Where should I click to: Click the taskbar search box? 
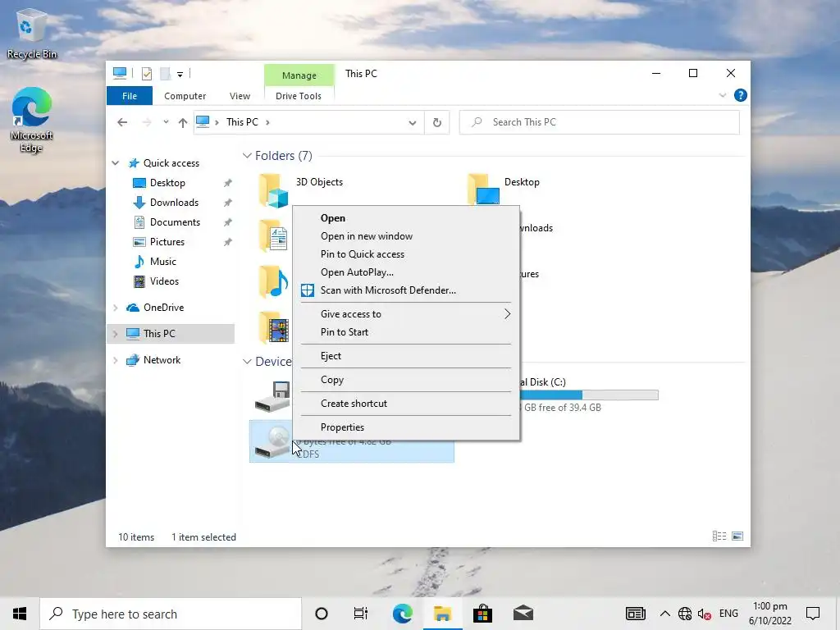(171, 614)
